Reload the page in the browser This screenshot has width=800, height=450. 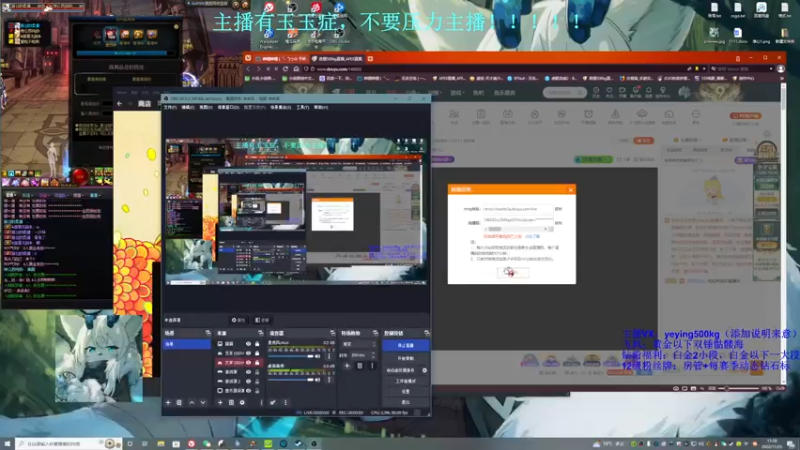pos(286,69)
